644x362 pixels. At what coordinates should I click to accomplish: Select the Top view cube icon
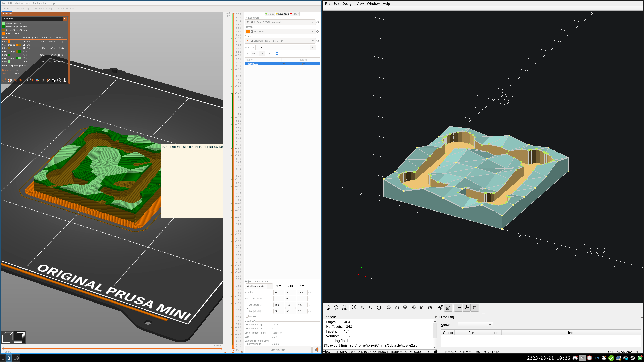click(397, 308)
